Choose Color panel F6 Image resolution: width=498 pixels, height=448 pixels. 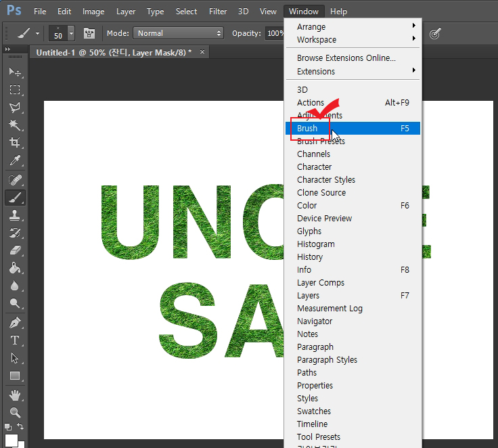[353, 205]
